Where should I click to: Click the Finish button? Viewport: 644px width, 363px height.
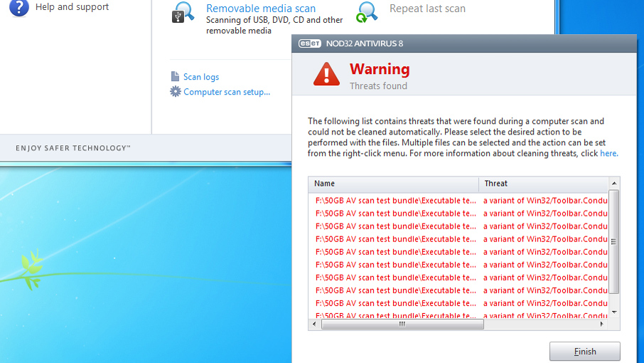pyautogui.click(x=585, y=352)
